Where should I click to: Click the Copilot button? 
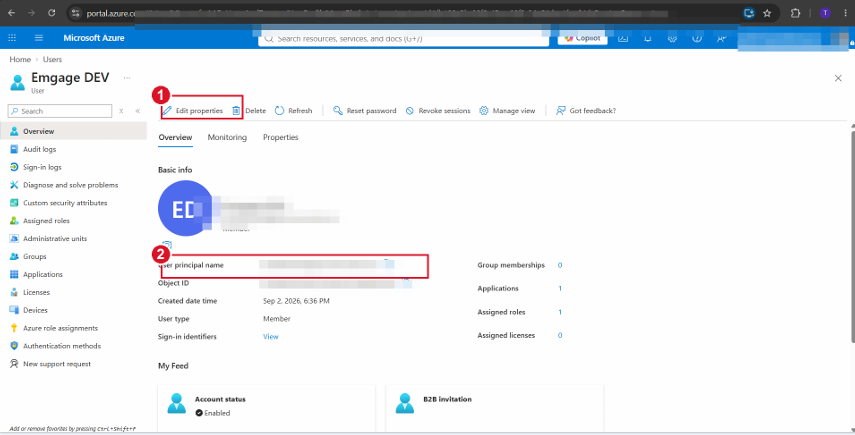[x=582, y=38]
